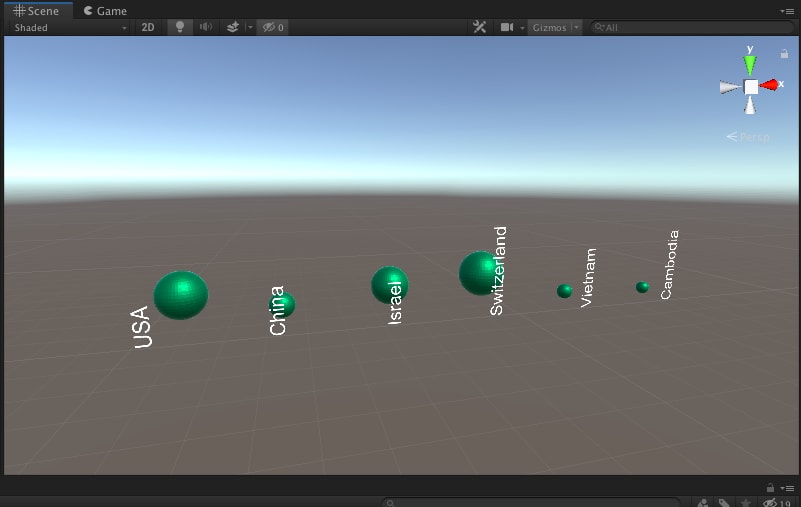Screen dimensions: 801x507
Task: Toggle scene audio with the speaker icon
Action: (206, 27)
